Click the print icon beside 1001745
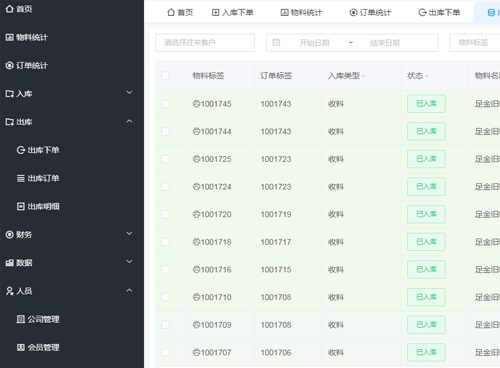This screenshot has height=368, width=500. (196, 104)
